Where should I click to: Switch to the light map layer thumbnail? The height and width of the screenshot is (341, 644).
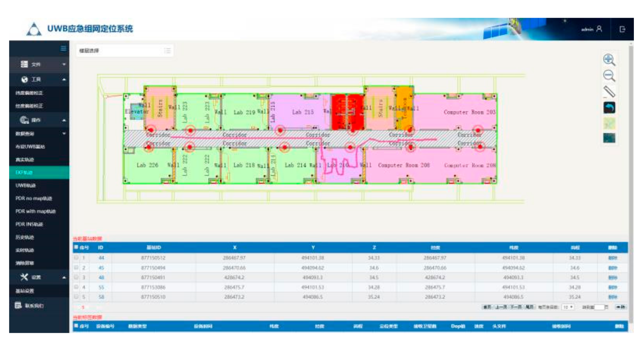click(x=609, y=123)
